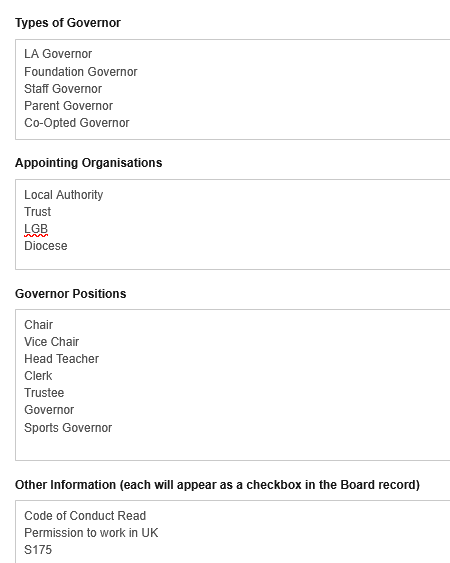Click empty space below 'Sports Governor'
The image size is (450, 563).
point(233,445)
